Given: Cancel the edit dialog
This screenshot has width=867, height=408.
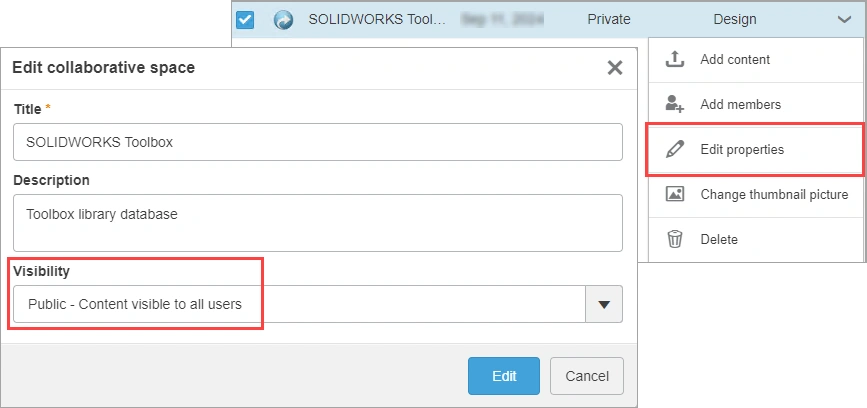Looking at the screenshot, I should pos(587,376).
